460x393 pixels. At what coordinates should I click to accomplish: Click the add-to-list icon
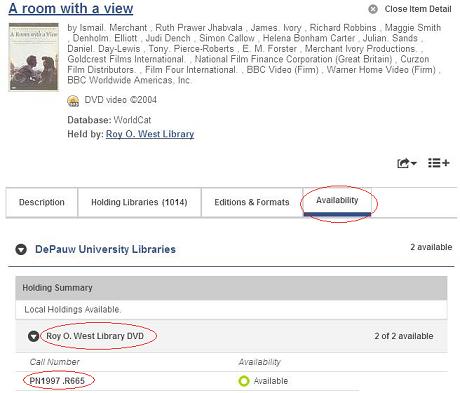click(439, 163)
